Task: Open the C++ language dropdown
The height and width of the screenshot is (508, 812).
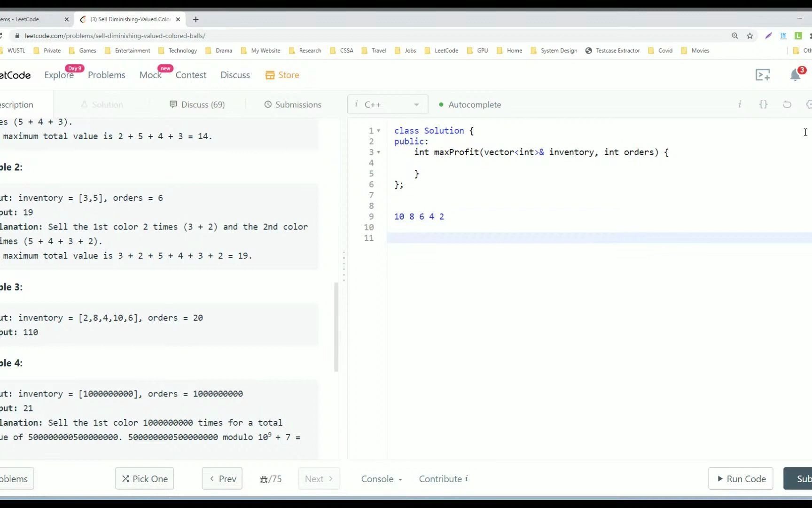Action: pos(388,104)
